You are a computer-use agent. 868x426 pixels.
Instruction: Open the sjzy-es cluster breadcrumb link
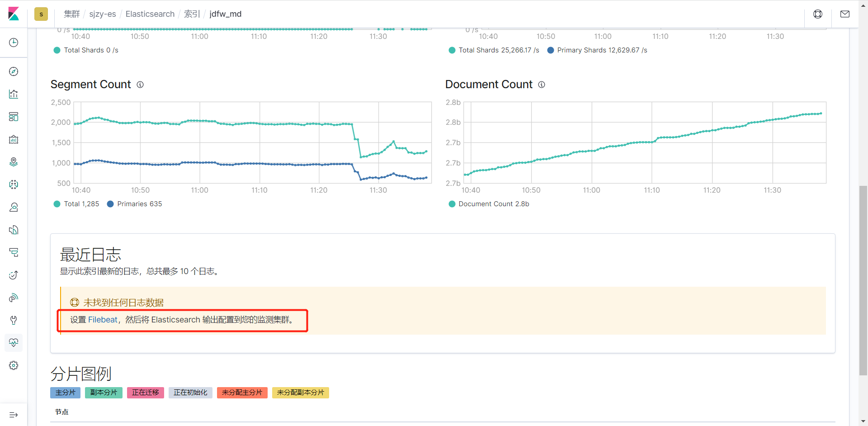pos(103,14)
